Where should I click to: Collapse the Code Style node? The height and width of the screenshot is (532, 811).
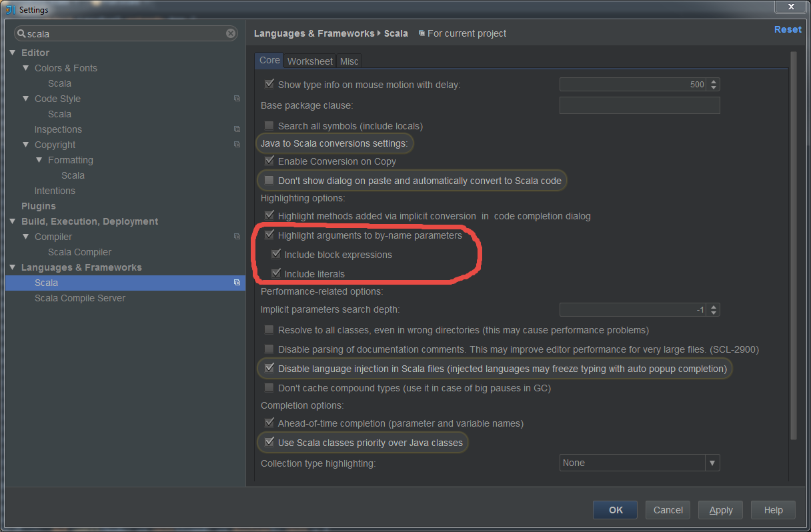point(26,99)
